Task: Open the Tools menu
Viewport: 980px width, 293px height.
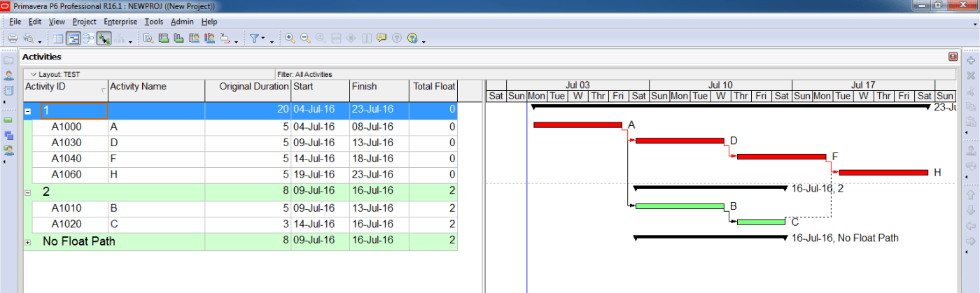Action: tap(153, 22)
